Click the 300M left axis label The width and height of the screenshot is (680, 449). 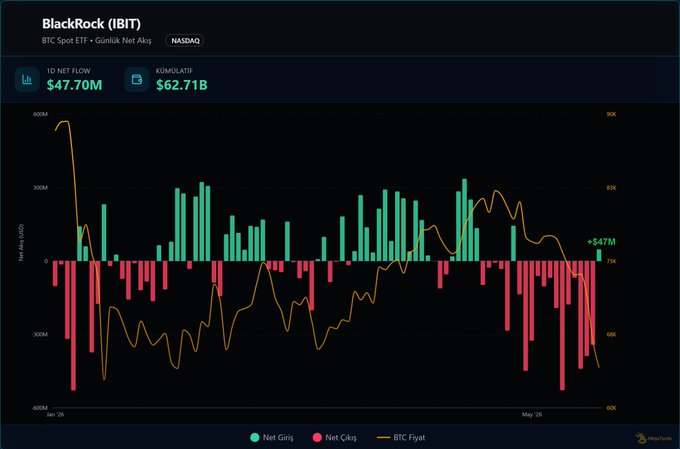coord(40,187)
